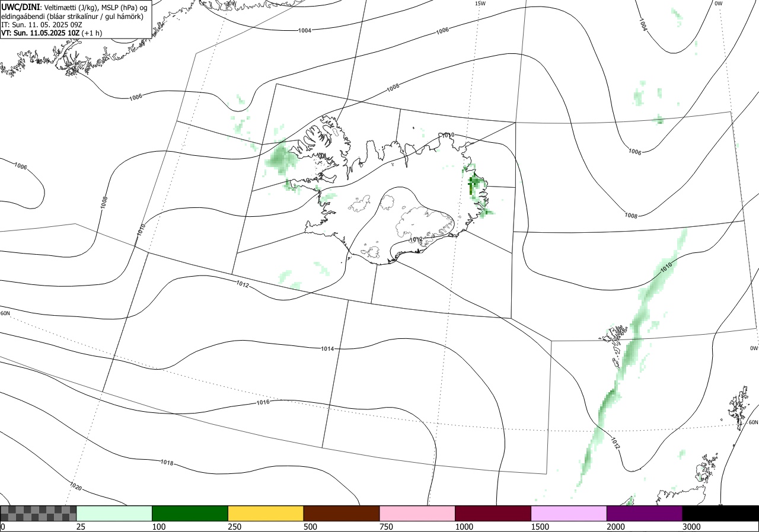The height and width of the screenshot is (532, 759).
Task: Click the light green 25–100 legend swatch
Action: pyautogui.click(x=114, y=513)
